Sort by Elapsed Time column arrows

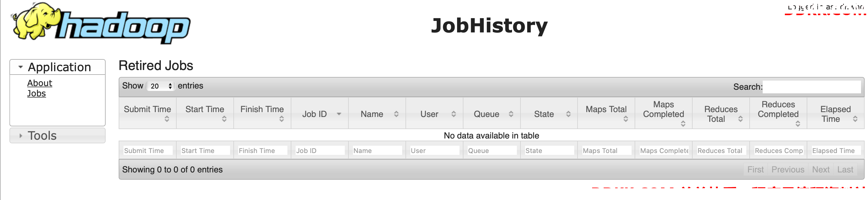[855, 119]
